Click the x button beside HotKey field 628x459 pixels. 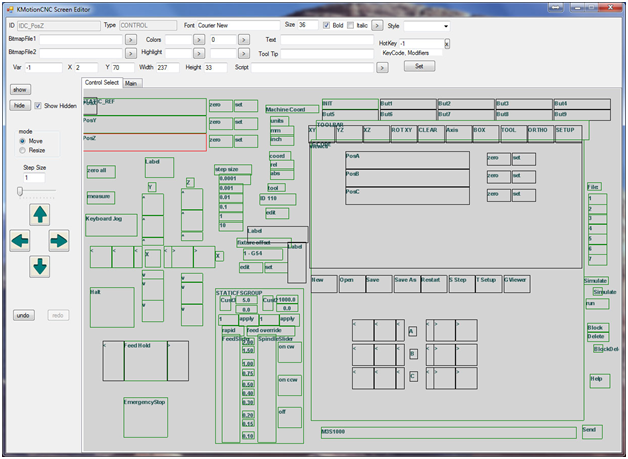point(447,44)
